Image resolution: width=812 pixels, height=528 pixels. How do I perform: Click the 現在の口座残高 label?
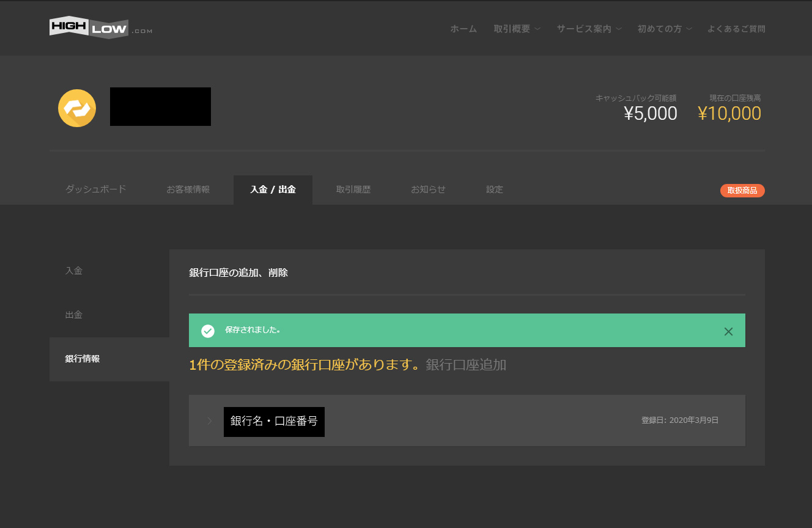[735, 98]
